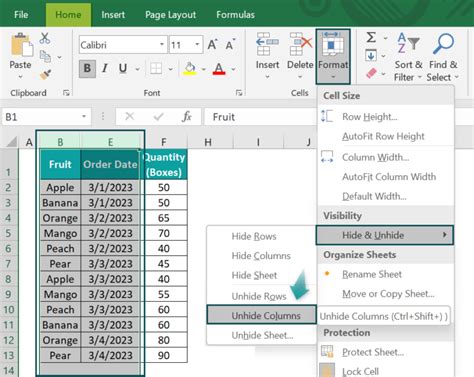Open Sort & Filter
Screen dimensions: 474x377
pos(408,57)
